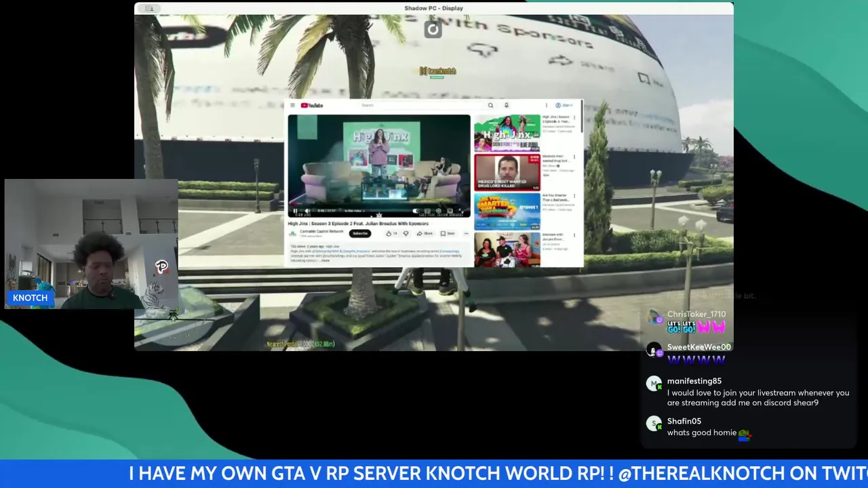Expand description with '...more'
This screenshot has width=868, height=488.
pos(325,260)
